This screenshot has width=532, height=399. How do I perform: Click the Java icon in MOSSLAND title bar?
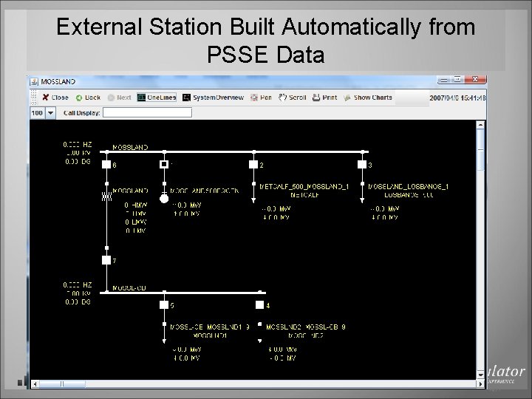(x=34, y=82)
